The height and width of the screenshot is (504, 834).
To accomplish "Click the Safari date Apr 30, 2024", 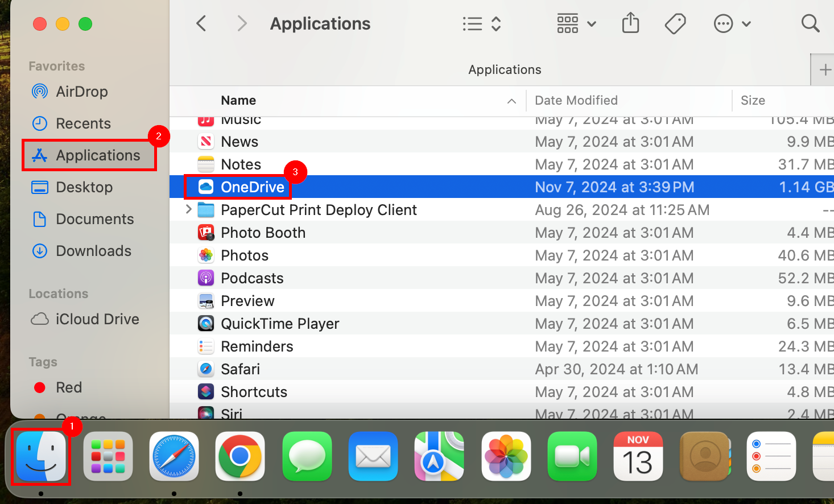I will (x=617, y=369).
